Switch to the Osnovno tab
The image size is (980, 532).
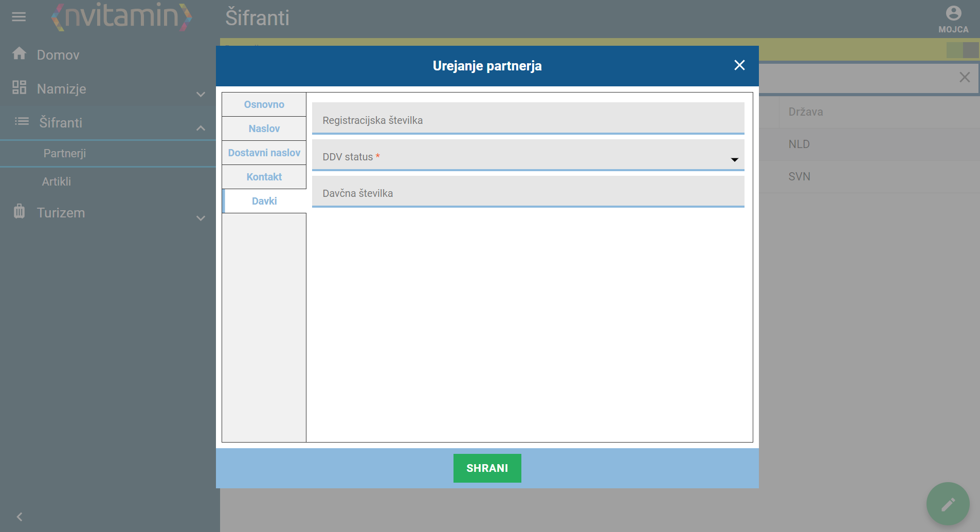[x=264, y=104]
